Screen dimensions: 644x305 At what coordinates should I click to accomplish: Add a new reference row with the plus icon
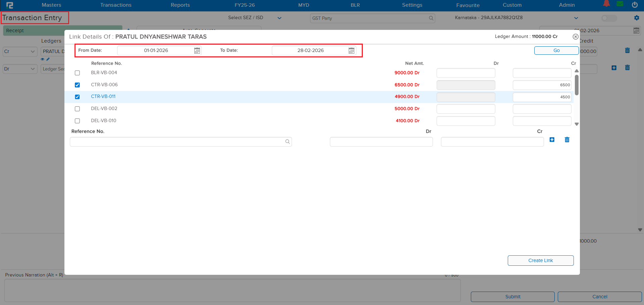click(x=552, y=140)
